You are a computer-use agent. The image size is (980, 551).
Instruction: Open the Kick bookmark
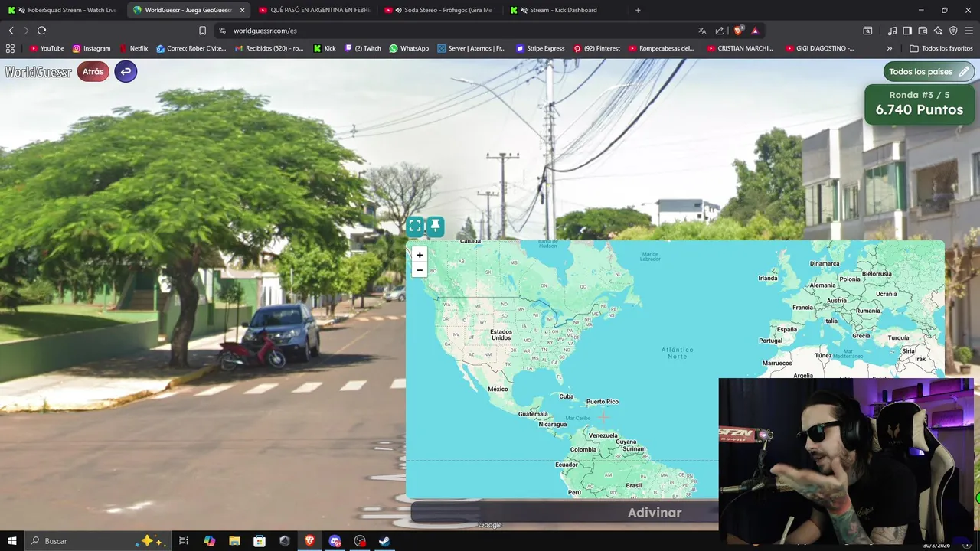click(325, 48)
